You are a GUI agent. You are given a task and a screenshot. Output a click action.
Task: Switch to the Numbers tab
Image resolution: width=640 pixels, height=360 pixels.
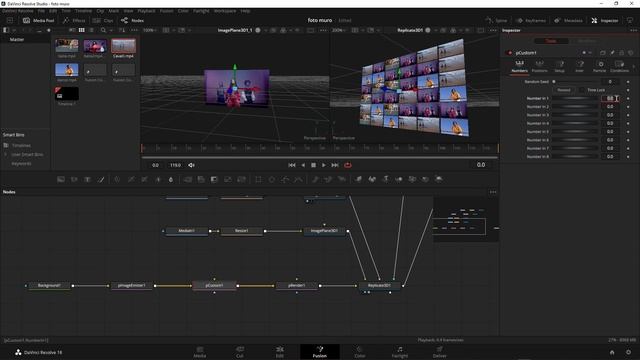(520, 67)
